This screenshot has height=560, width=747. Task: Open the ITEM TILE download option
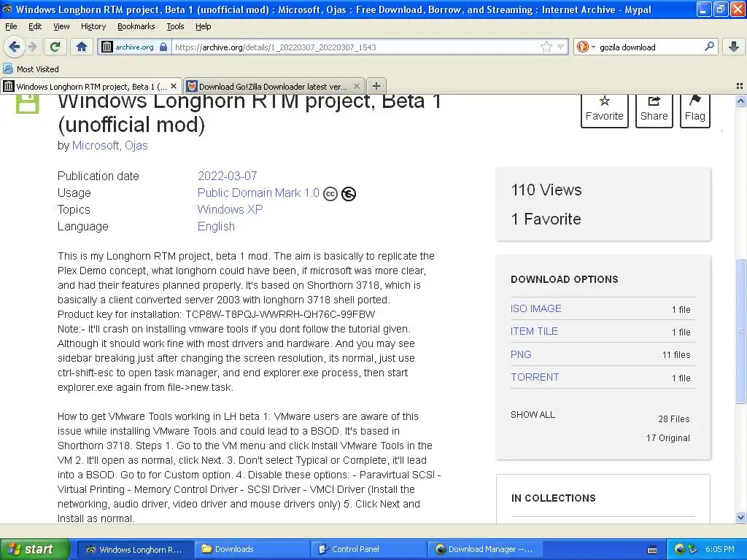click(534, 332)
